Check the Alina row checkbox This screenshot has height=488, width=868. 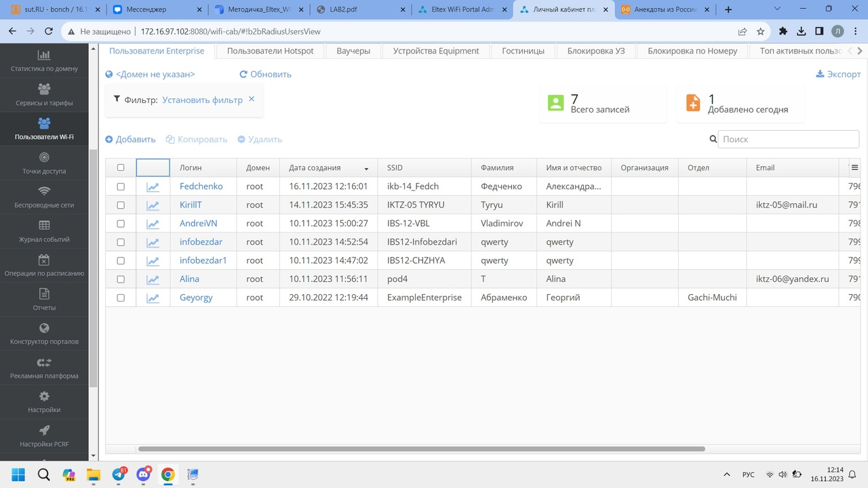(121, 279)
